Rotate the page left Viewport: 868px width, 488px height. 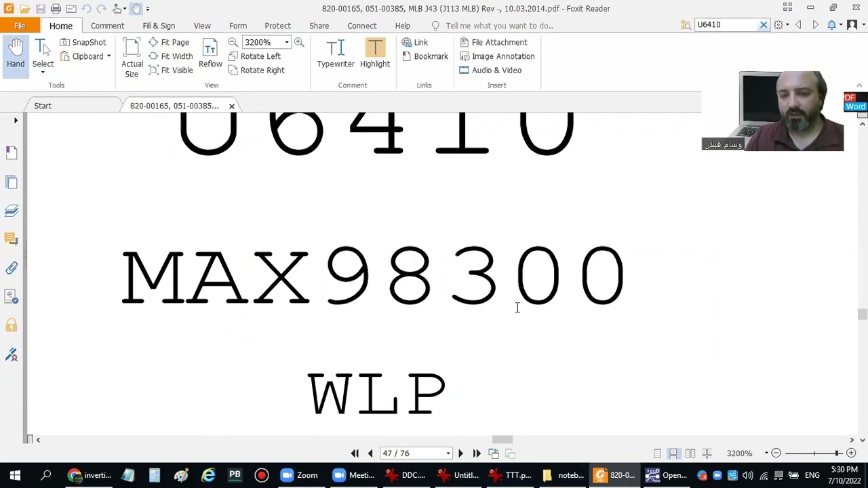[255, 56]
